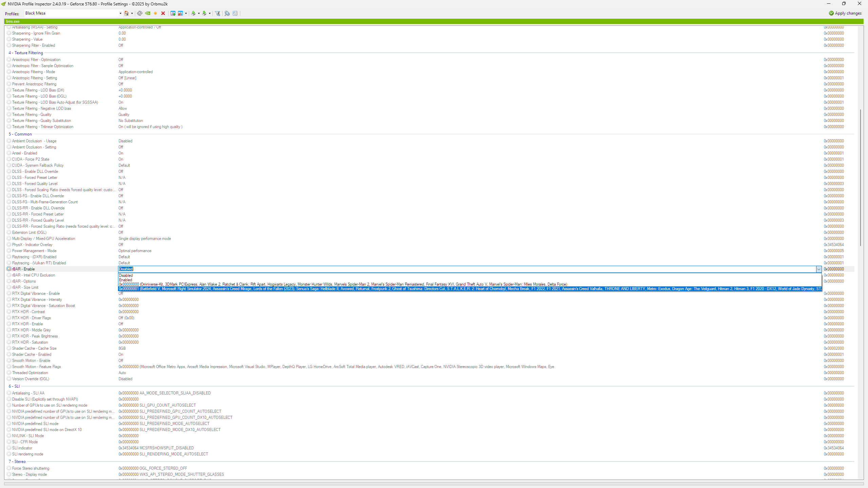Open the Profiles combo box showing Black Mesa
The height and width of the screenshot is (488, 868).
(73, 13)
